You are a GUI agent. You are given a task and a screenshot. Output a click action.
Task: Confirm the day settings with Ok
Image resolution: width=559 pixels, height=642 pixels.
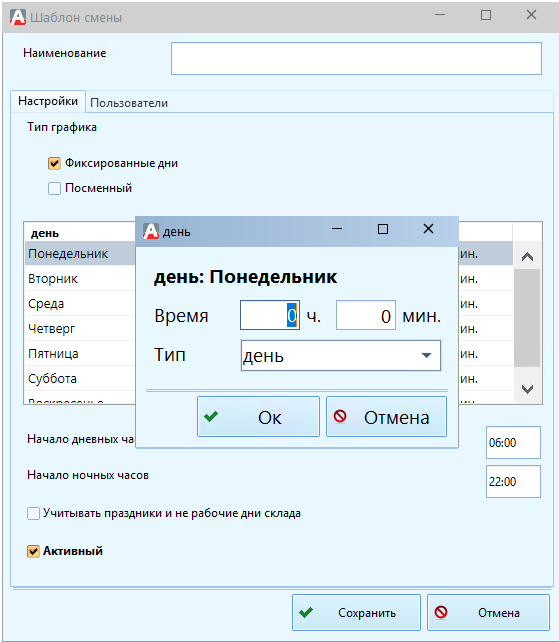tap(258, 417)
